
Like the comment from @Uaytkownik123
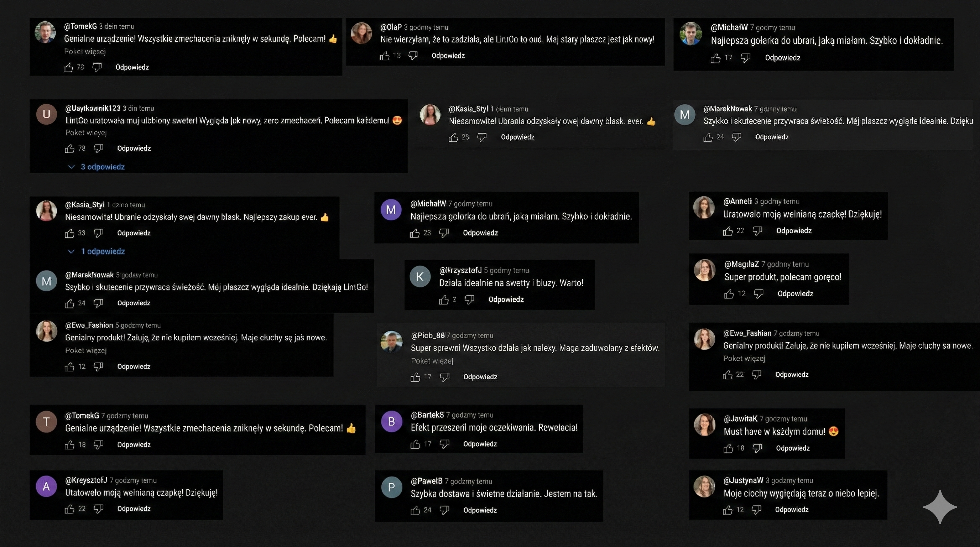(x=69, y=149)
